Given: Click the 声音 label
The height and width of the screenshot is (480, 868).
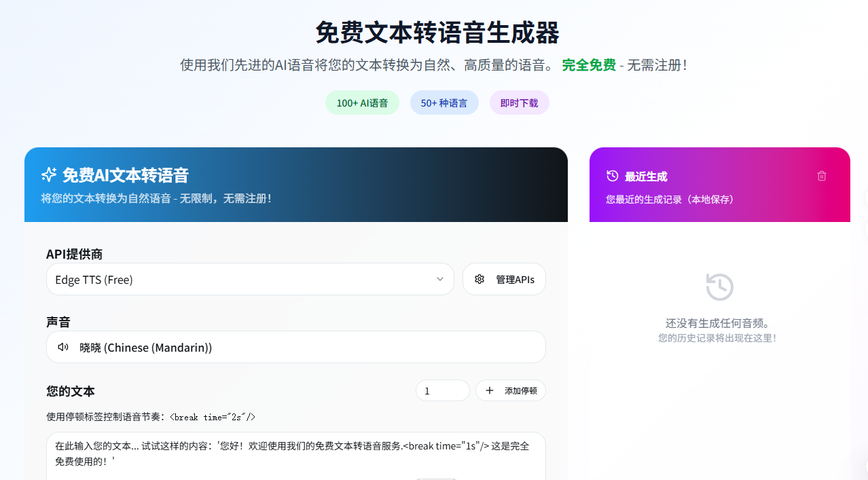Looking at the screenshot, I should (x=58, y=322).
